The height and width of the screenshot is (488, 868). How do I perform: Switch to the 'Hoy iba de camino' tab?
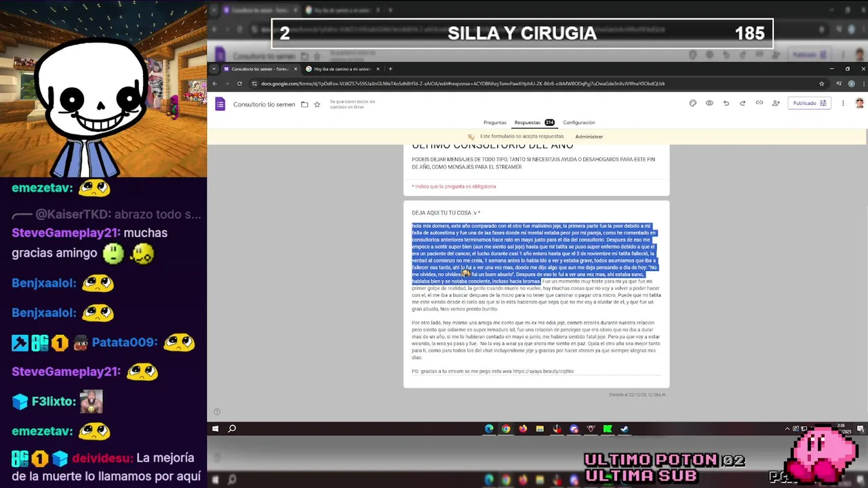[342, 68]
